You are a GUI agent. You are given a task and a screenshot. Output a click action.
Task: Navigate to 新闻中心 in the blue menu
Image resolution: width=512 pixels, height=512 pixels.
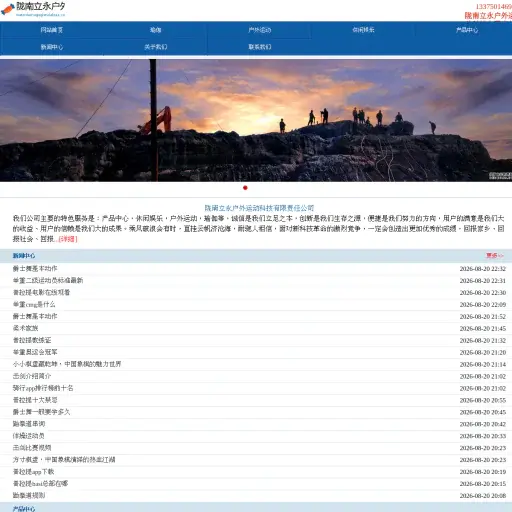point(52,47)
